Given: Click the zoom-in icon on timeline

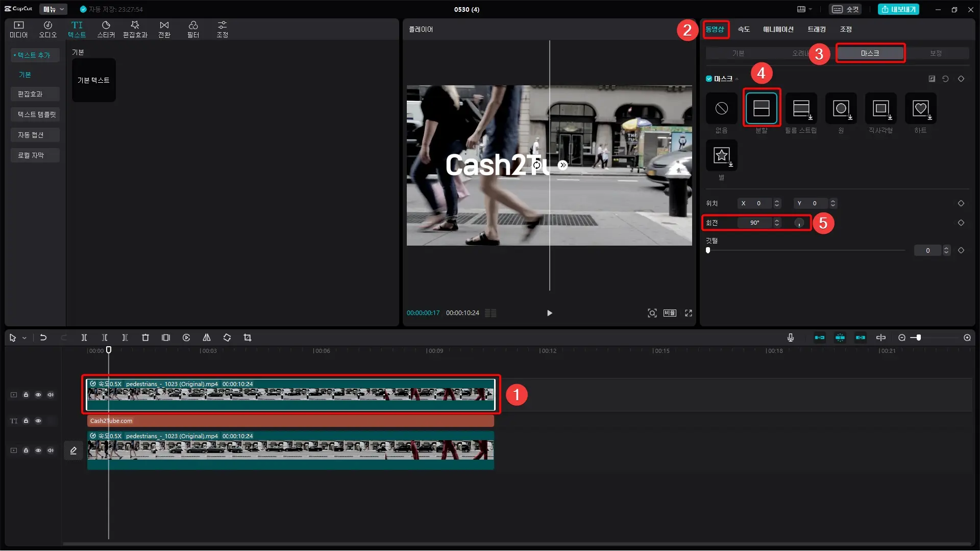Looking at the screenshot, I should pos(967,338).
